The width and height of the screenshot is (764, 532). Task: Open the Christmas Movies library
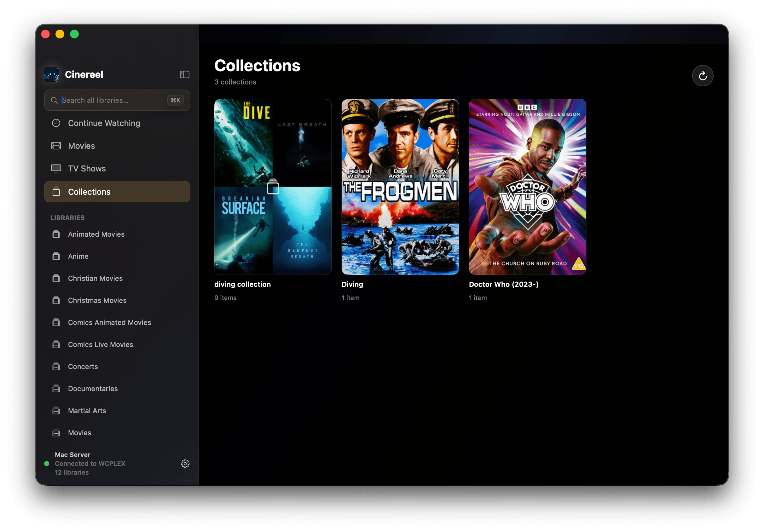click(117, 300)
